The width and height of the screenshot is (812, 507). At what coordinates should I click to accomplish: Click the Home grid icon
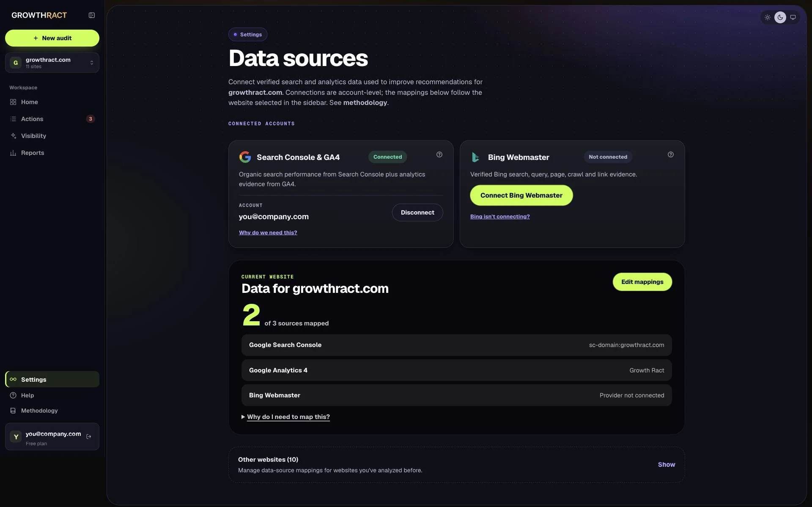(13, 102)
